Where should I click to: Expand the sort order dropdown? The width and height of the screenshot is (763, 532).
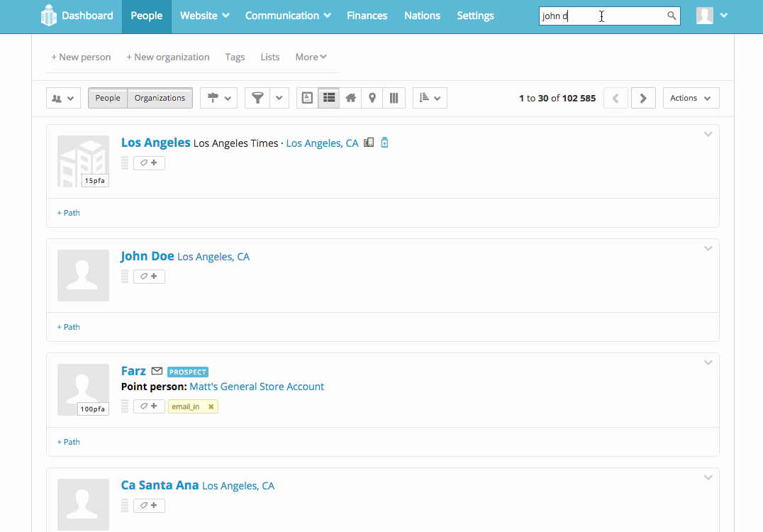pyautogui.click(x=430, y=98)
